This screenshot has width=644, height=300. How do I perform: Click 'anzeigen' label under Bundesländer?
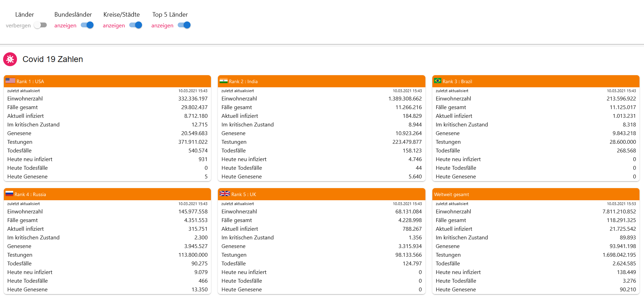(x=65, y=26)
